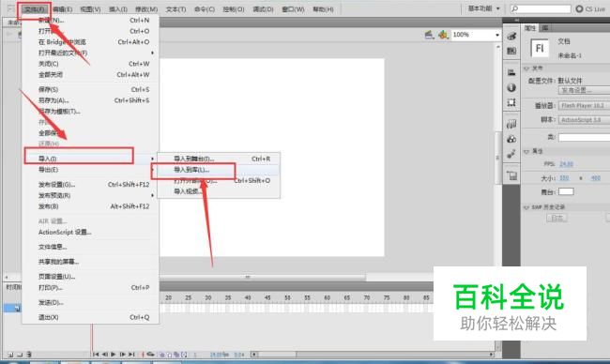
Task: Choose 在 Bridge 中浏览 menu entry
Action: 90,42
